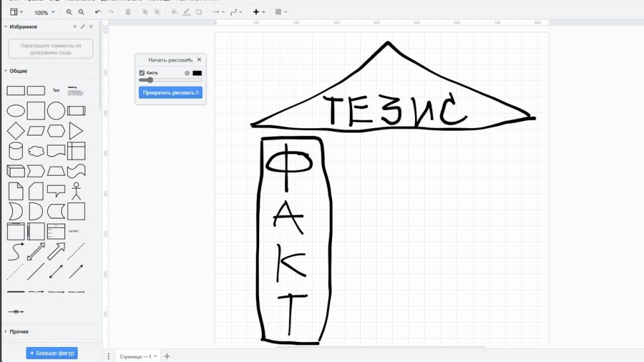The height and width of the screenshot is (362, 644).
Task: Click the shadow toolbar icon
Action: (x=199, y=13)
